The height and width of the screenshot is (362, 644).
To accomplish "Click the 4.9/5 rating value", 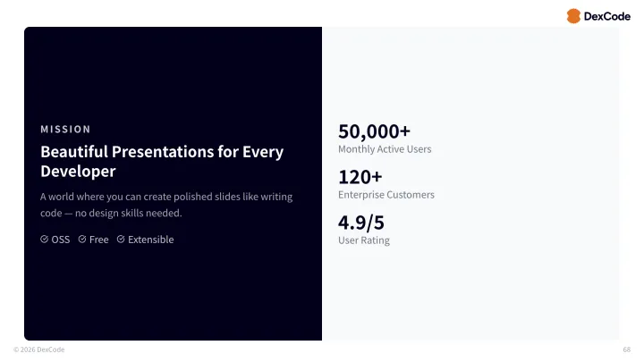I will [360, 223].
